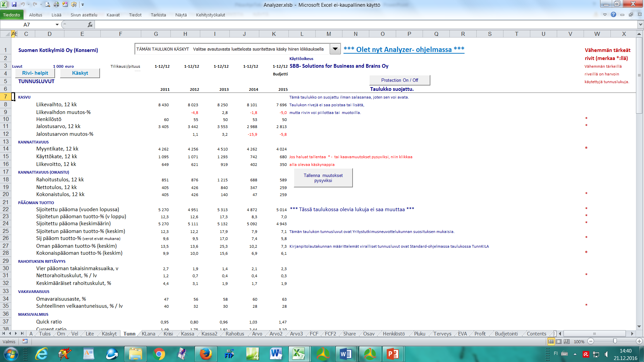Viewport: 644px width, 362px height.
Task: Click the Save floppy disk icon
Action: pos(14,4)
